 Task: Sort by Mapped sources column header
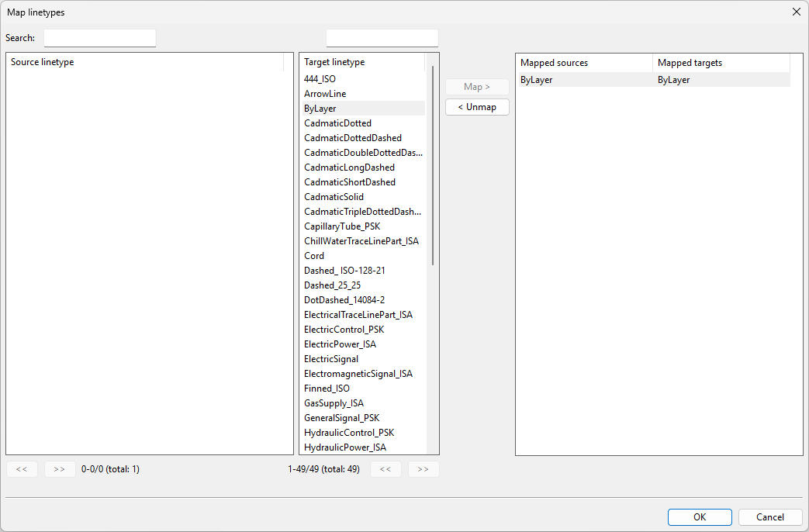coord(584,63)
